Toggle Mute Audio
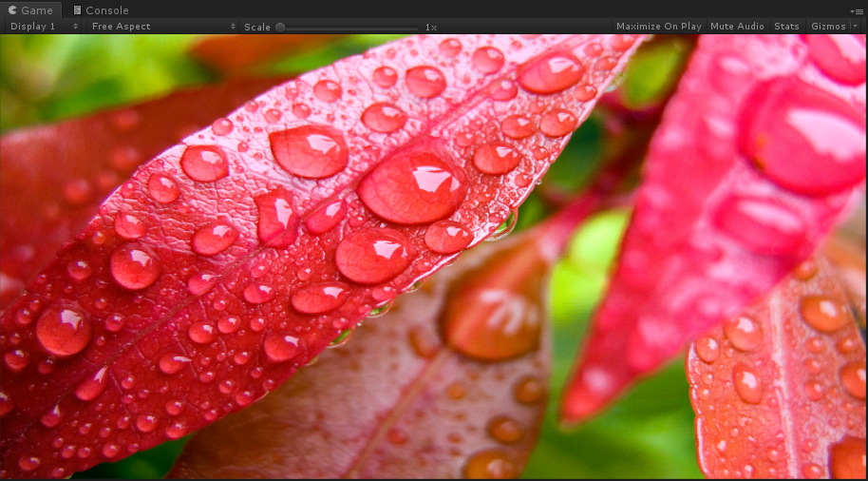This screenshot has height=481, width=868. pos(737,26)
